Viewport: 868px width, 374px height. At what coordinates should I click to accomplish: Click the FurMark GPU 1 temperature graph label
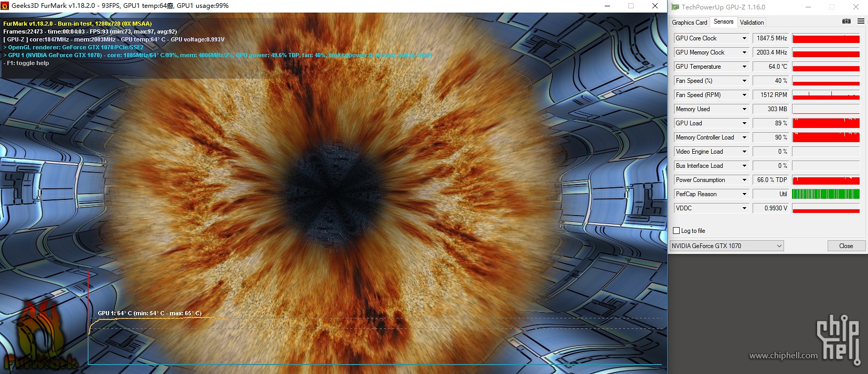coord(149,313)
